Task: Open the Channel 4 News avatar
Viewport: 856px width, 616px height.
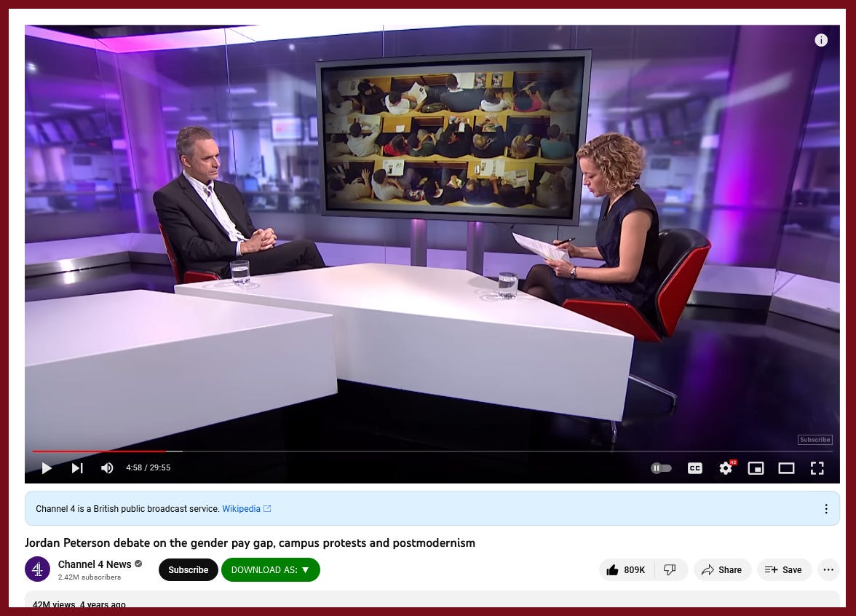Action: coord(38,569)
